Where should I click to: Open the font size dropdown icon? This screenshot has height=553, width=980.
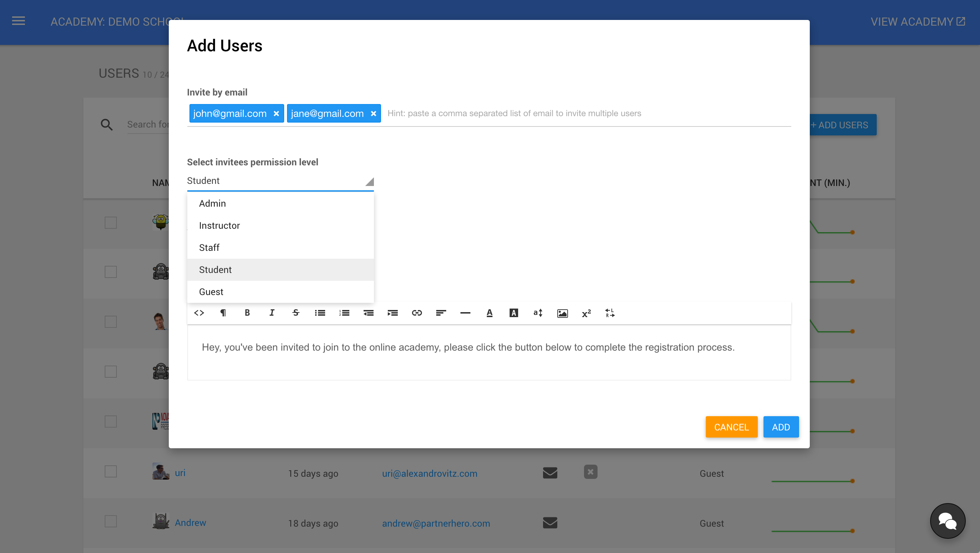click(538, 313)
